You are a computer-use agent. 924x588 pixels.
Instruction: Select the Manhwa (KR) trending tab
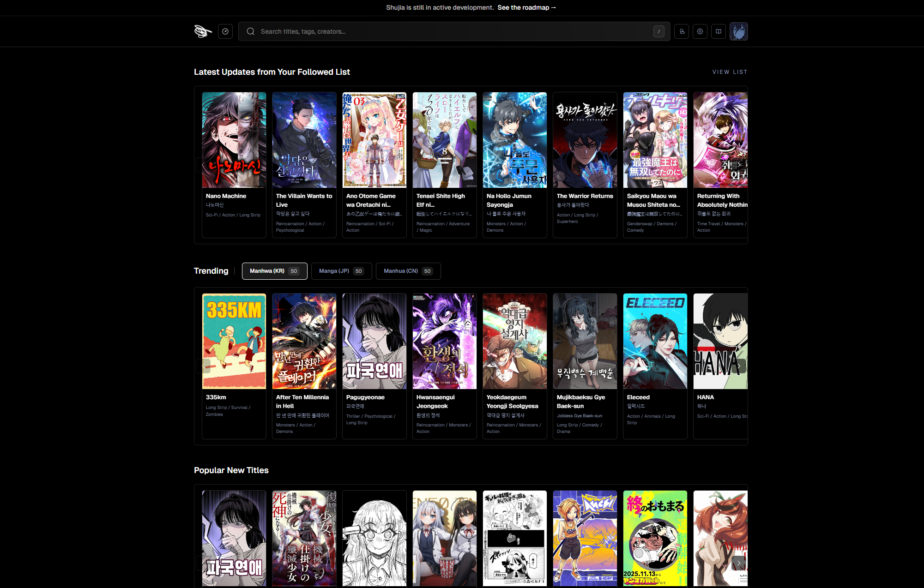tap(274, 271)
